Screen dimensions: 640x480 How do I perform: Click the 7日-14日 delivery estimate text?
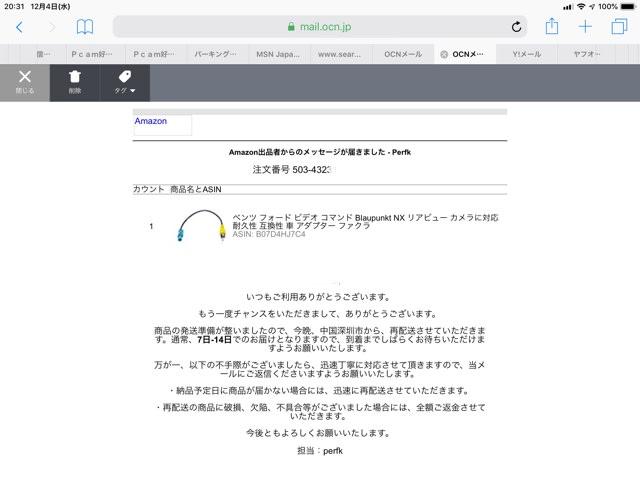pyautogui.click(x=214, y=340)
